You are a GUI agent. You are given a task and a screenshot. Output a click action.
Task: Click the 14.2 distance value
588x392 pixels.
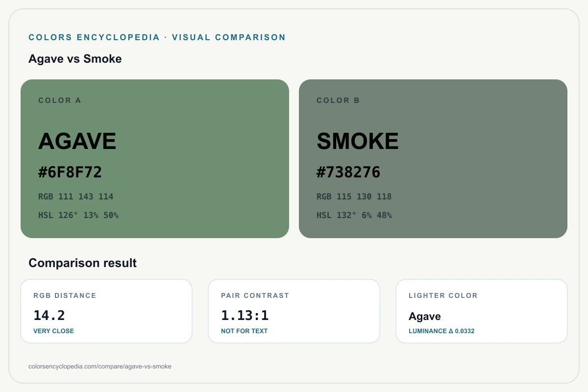click(x=49, y=315)
